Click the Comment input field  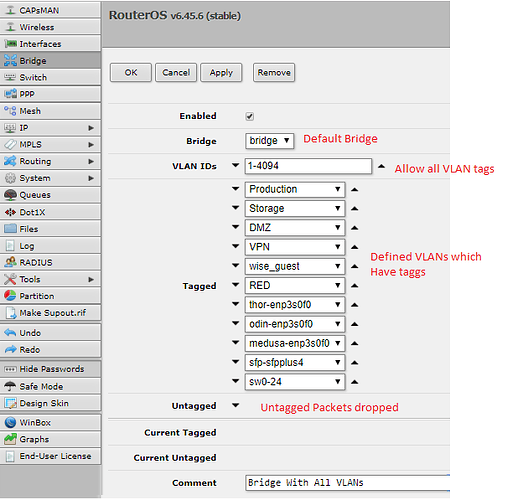pyautogui.click(x=347, y=483)
